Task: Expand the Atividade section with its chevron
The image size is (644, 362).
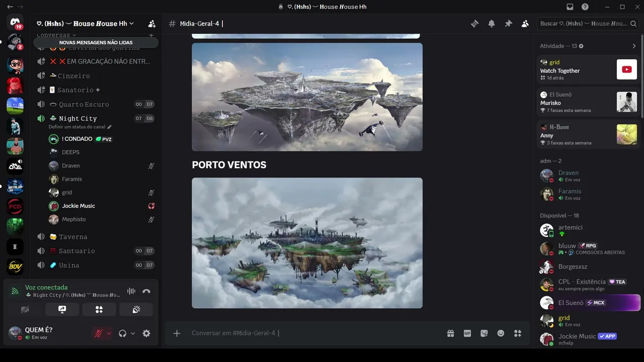Action: pyautogui.click(x=634, y=46)
